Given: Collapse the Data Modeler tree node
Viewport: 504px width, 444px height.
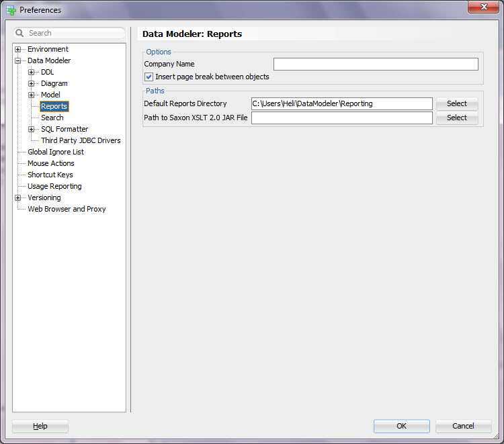Looking at the screenshot, I should 18,60.
